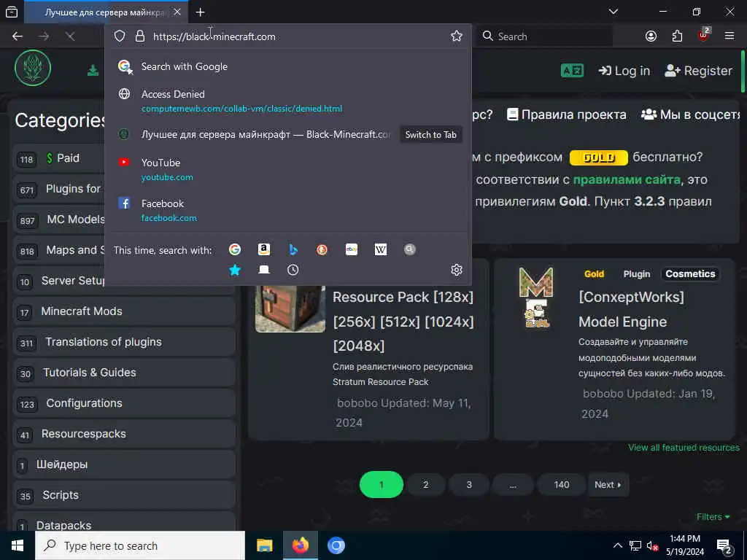Bookmark this page with the star

[457, 36]
